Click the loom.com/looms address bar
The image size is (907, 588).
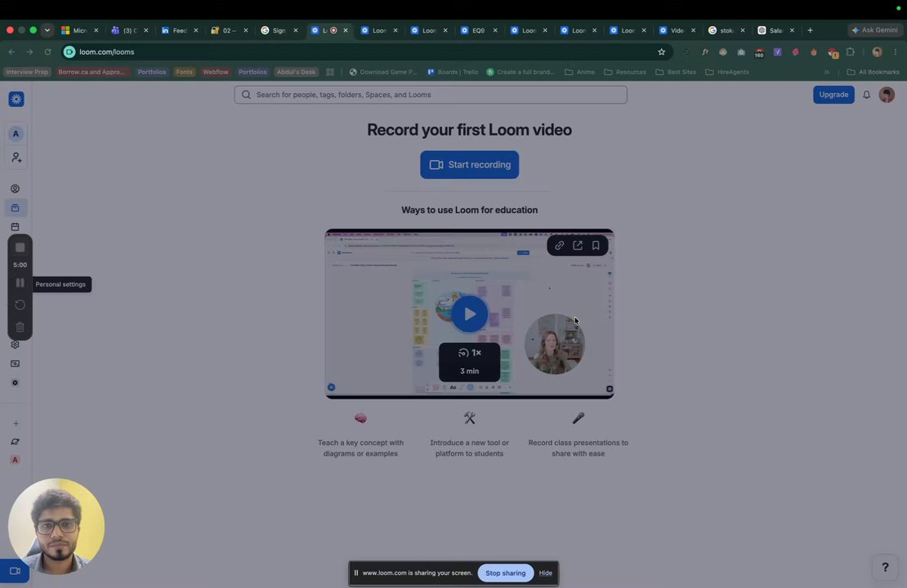(x=368, y=52)
